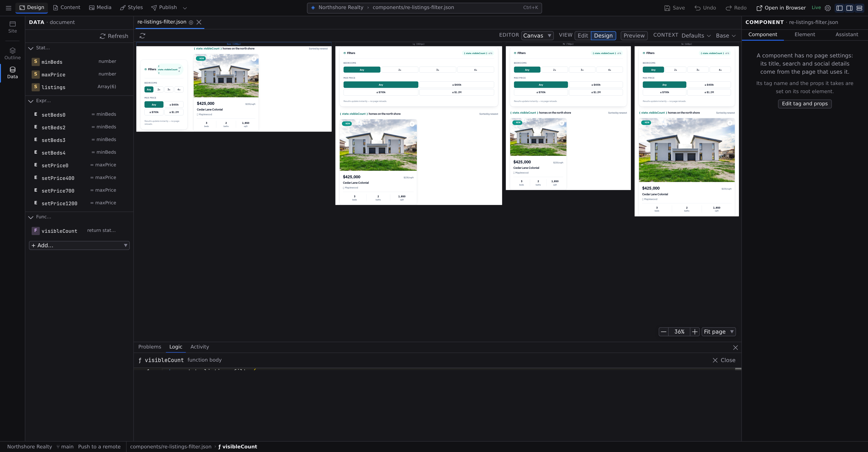868x452 pixels.
Task: Switch view to Design mode
Action: [x=603, y=36]
